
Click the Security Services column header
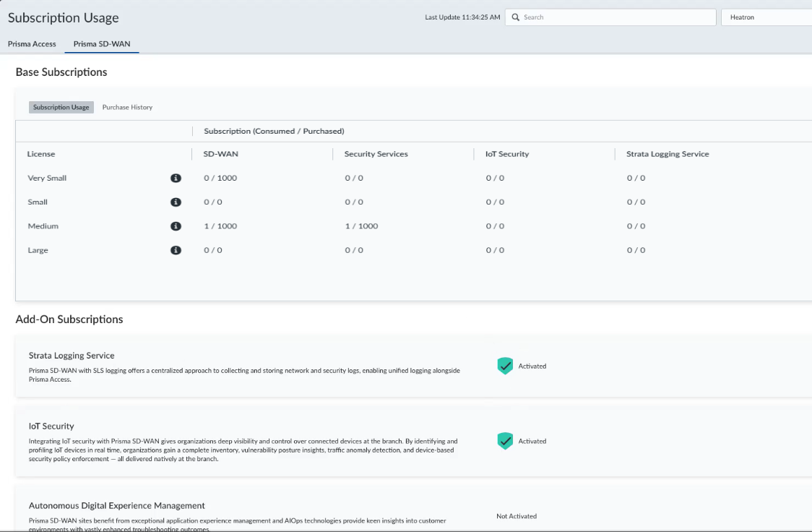coord(376,154)
